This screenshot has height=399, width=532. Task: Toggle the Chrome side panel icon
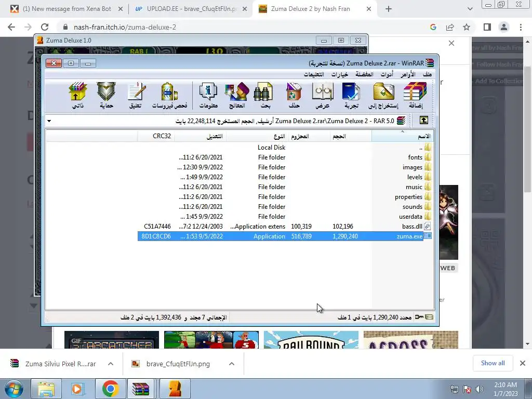click(487, 27)
